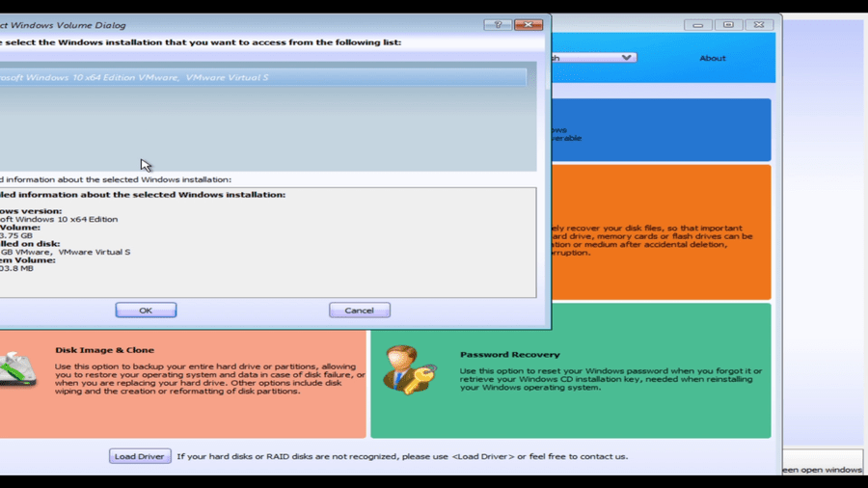Click the orange data recovery tile

pyautogui.click(x=662, y=232)
